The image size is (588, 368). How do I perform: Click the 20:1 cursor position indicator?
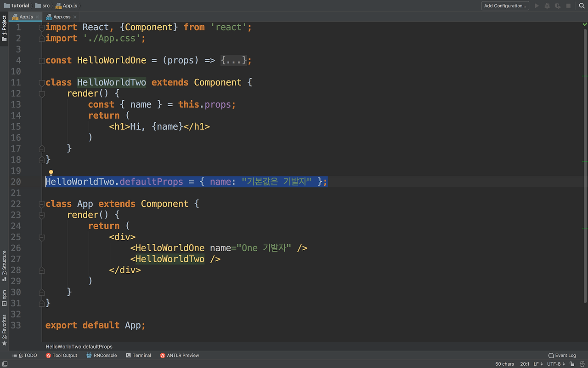(525, 364)
